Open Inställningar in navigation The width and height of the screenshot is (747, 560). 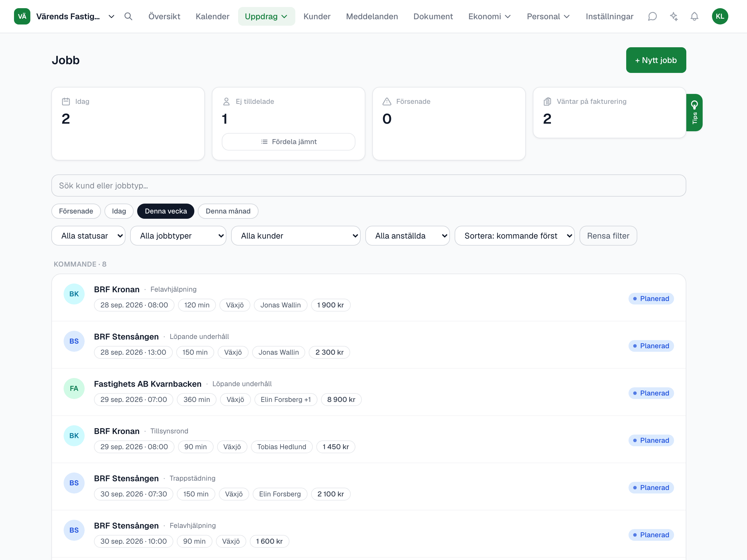click(x=610, y=16)
